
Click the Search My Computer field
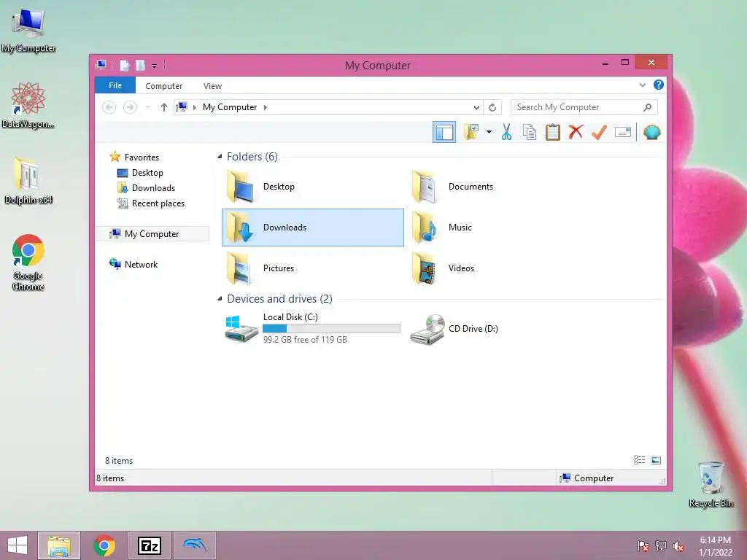point(584,107)
